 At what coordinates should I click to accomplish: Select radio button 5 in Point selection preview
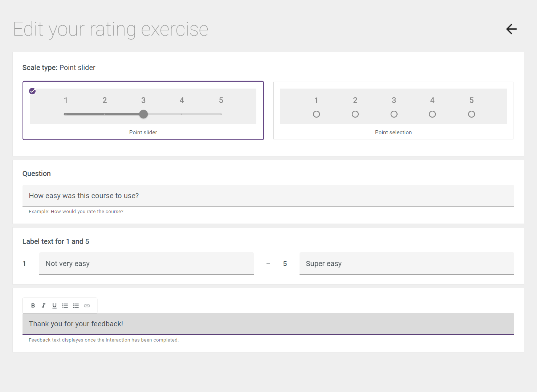coord(472,114)
